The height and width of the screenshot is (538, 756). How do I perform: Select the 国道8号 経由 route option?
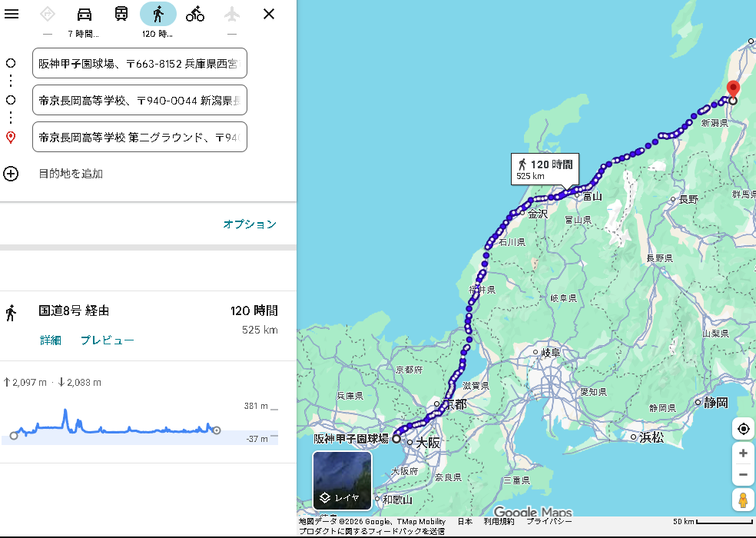point(75,311)
